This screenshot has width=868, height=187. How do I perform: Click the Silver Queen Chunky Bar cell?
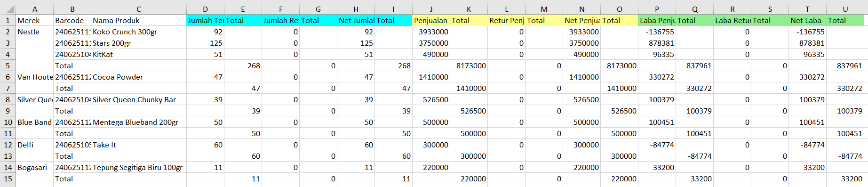pyautogui.click(x=139, y=99)
